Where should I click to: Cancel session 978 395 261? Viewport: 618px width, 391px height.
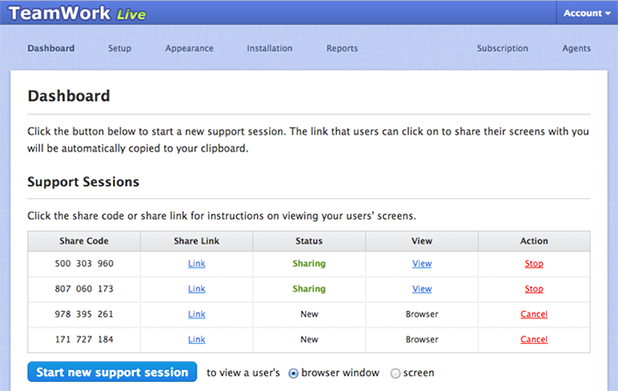click(x=534, y=314)
